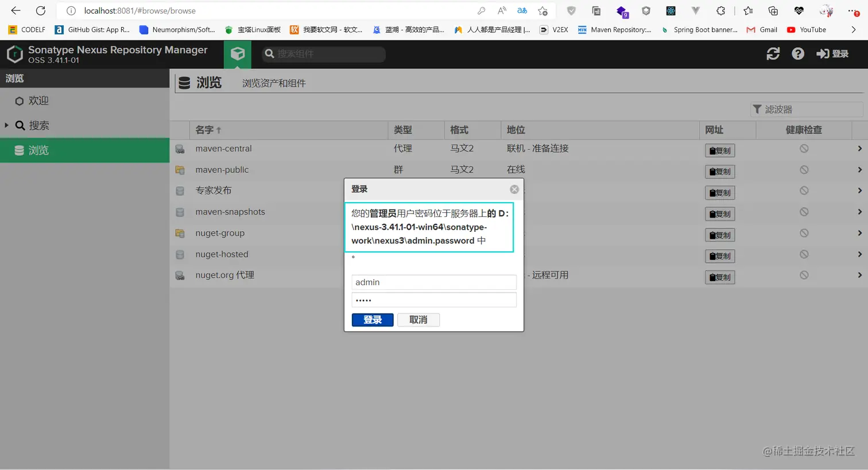Expand maven-public row chevron
The height and width of the screenshot is (470, 868).
click(x=859, y=170)
